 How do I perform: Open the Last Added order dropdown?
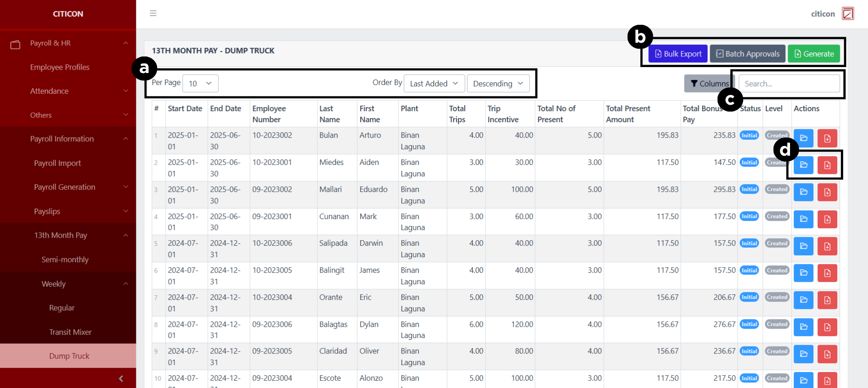pyautogui.click(x=434, y=84)
